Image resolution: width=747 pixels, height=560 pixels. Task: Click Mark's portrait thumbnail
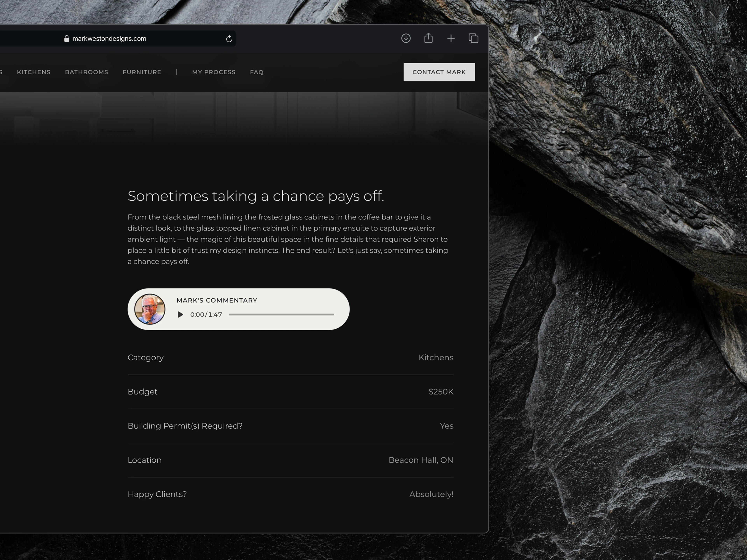click(x=150, y=309)
